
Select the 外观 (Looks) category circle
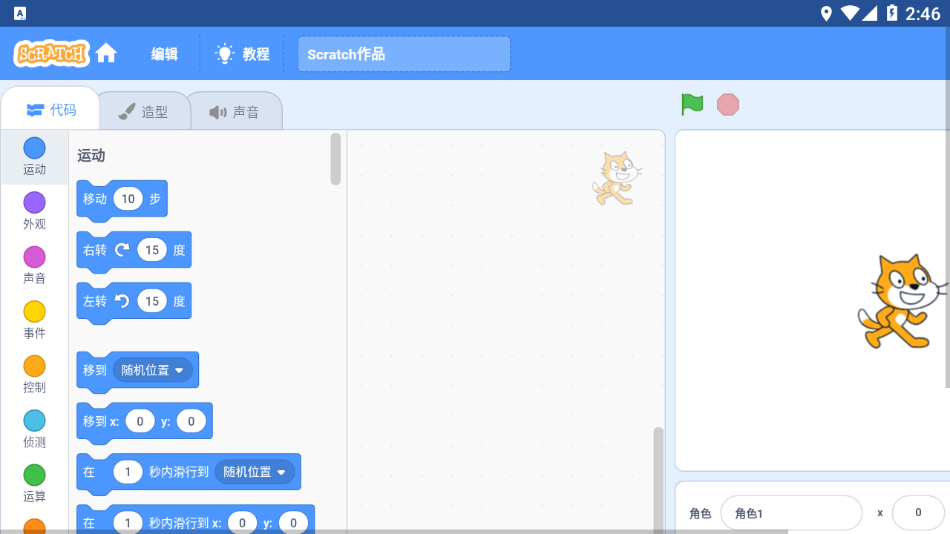pos(34,203)
